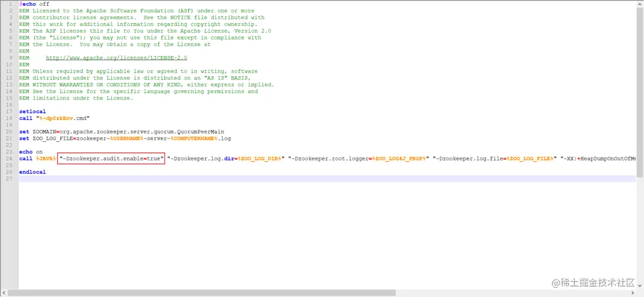
Task: Click the "REM Licensed to the Apache" line
Action: [x=137, y=11]
